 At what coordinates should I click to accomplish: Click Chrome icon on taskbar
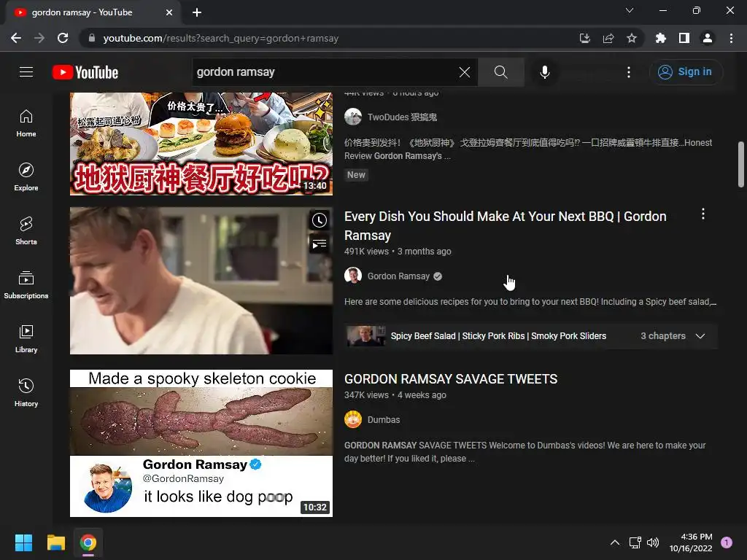[88, 542]
